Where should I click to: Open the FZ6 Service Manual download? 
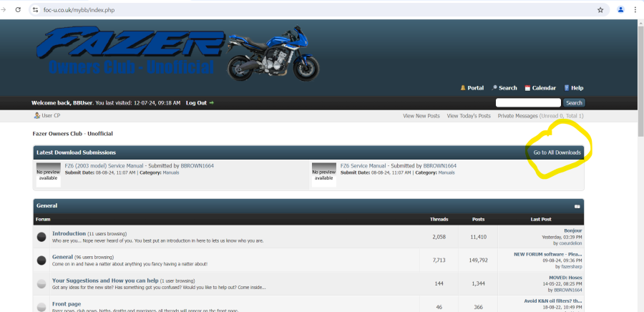point(363,166)
